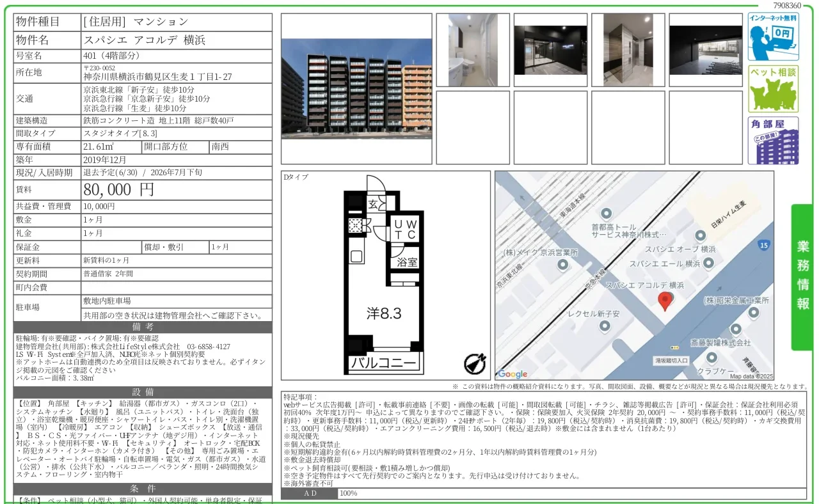Click the バルコニー面積：3.38㎡ remark
Viewport: 819px width, 504px height.
coord(55,378)
